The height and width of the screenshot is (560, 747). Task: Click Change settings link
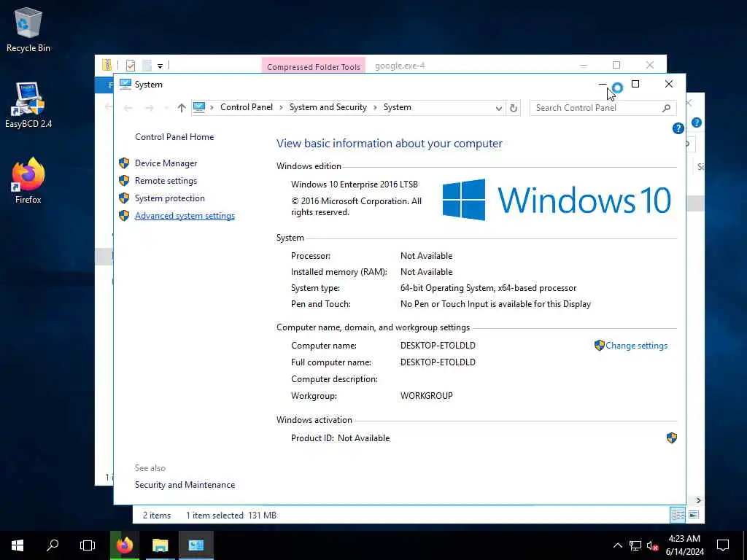[x=636, y=346]
